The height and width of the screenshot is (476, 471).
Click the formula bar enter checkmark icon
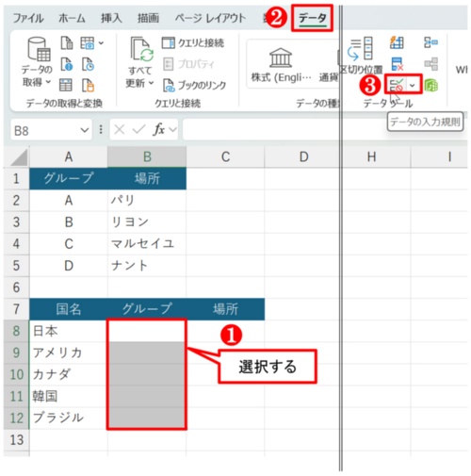pos(138,129)
